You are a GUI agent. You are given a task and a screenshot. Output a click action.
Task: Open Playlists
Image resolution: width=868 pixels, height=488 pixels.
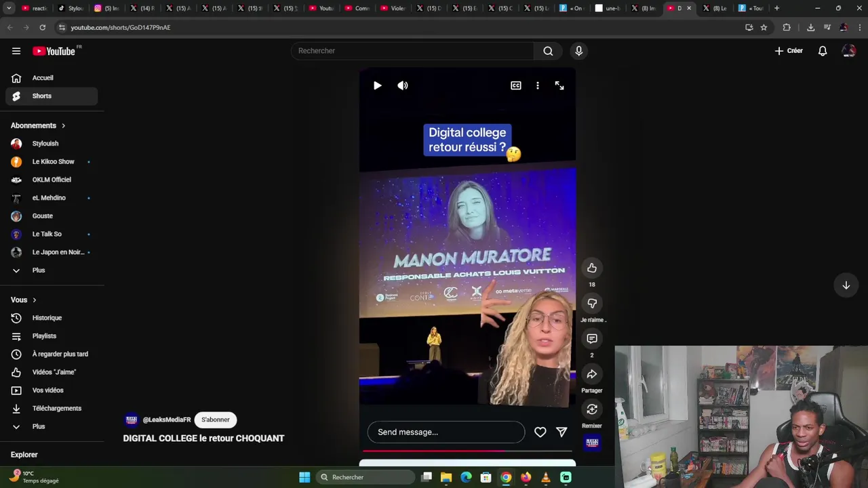(52, 336)
